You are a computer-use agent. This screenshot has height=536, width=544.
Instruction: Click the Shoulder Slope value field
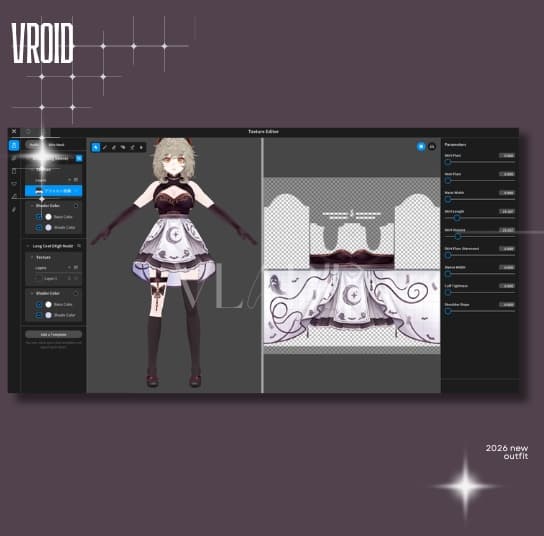(x=507, y=305)
